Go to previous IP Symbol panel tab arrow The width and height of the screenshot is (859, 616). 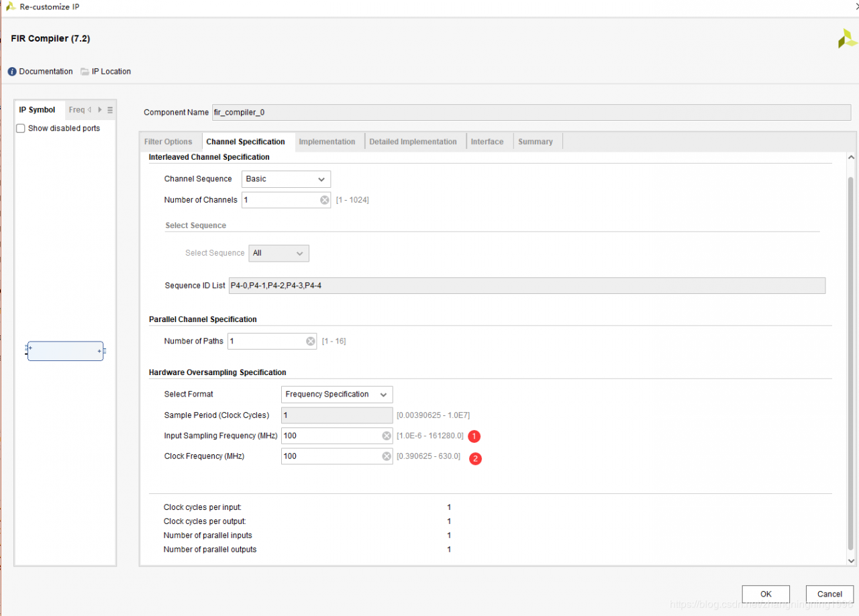point(89,110)
